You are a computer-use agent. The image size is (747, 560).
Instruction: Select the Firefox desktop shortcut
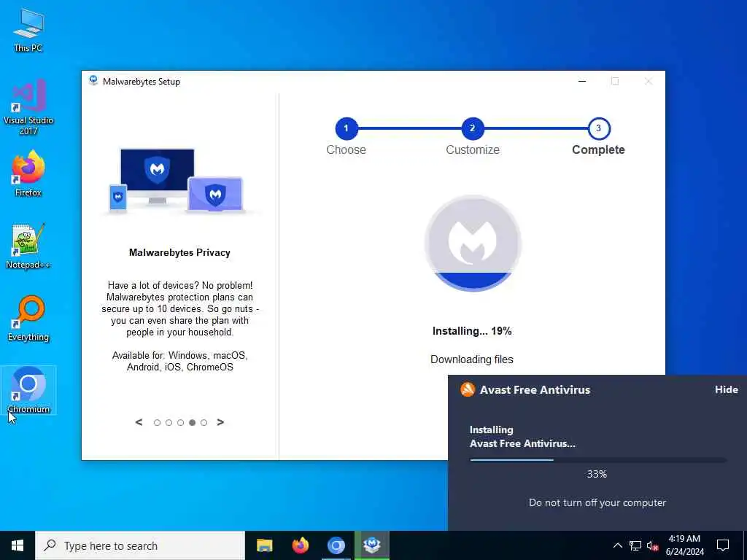pos(28,174)
